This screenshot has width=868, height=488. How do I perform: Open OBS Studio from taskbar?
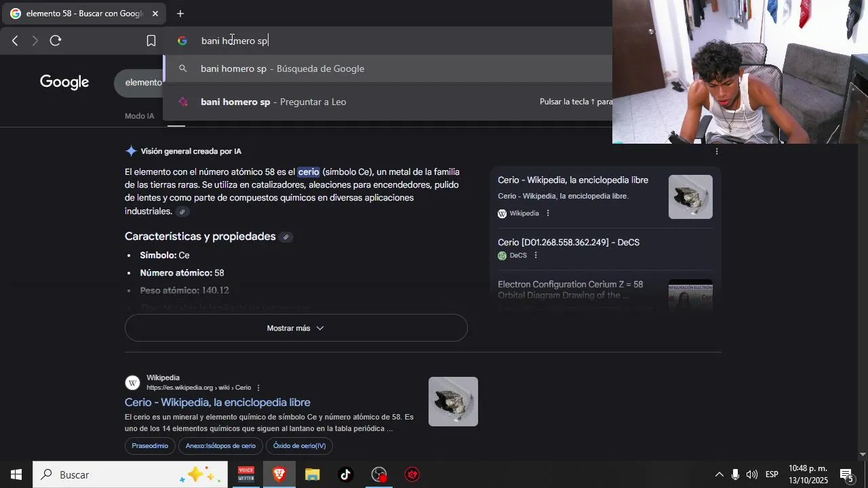click(x=378, y=474)
